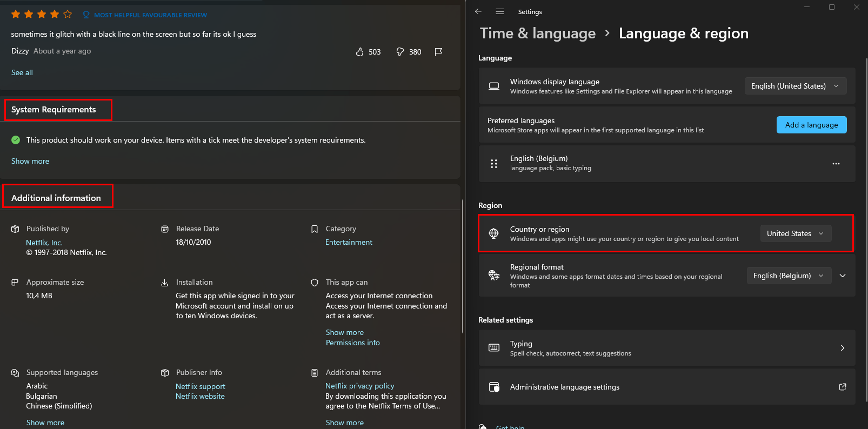Show more Supported languages

(x=45, y=423)
